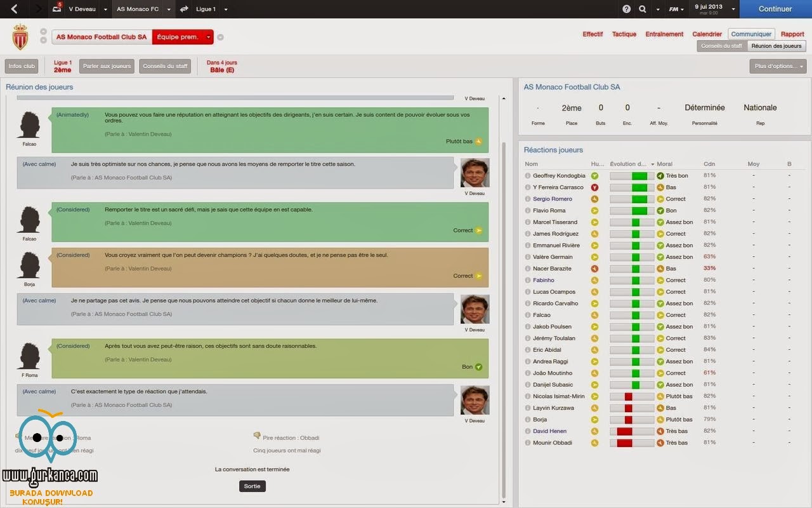Click the Plutôt bas moral icon for Borja
This screenshot has height=508, width=812.
(660, 420)
